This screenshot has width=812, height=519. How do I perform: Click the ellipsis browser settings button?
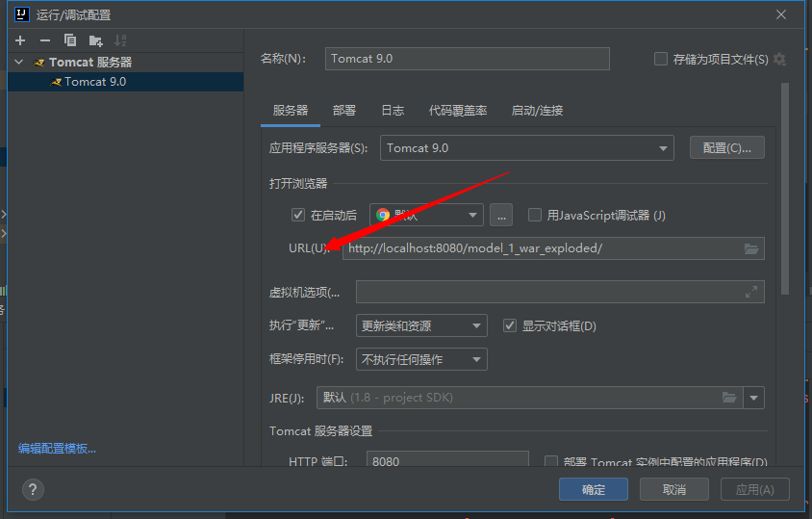501,215
